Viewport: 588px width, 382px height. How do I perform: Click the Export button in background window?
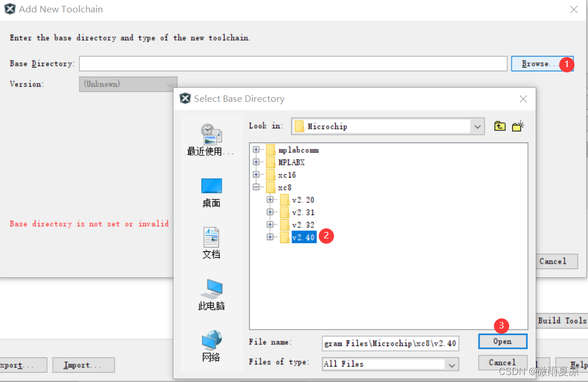click(x=24, y=365)
